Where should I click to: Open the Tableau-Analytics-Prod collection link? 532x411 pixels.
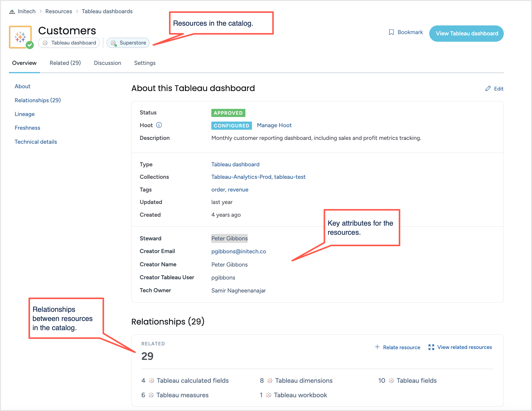(x=242, y=177)
